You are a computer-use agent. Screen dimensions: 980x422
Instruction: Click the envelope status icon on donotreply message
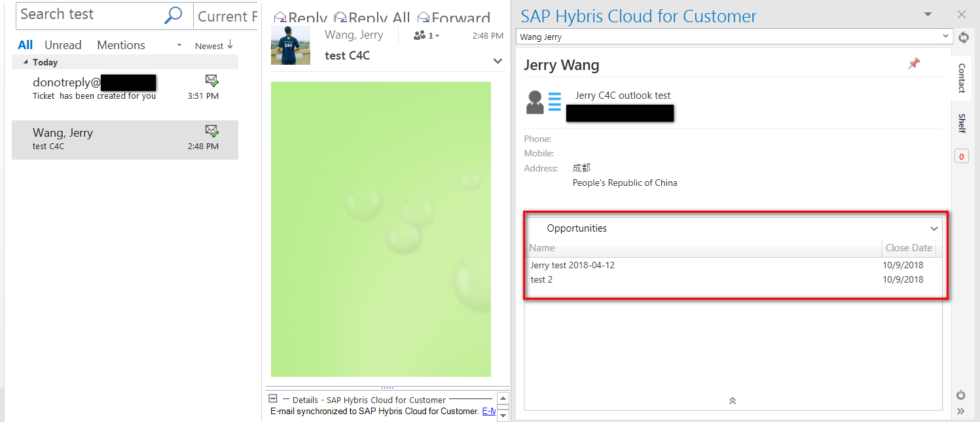(x=211, y=80)
